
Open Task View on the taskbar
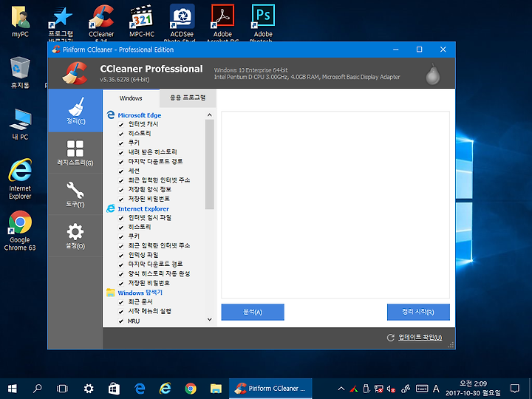coord(62,389)
